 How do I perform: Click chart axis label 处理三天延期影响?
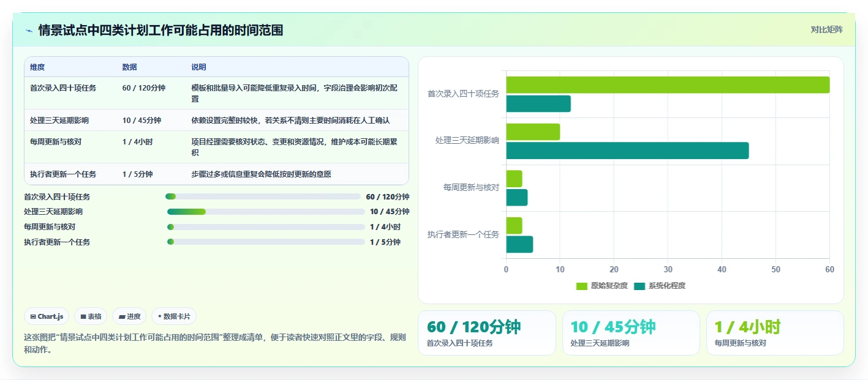467,140
